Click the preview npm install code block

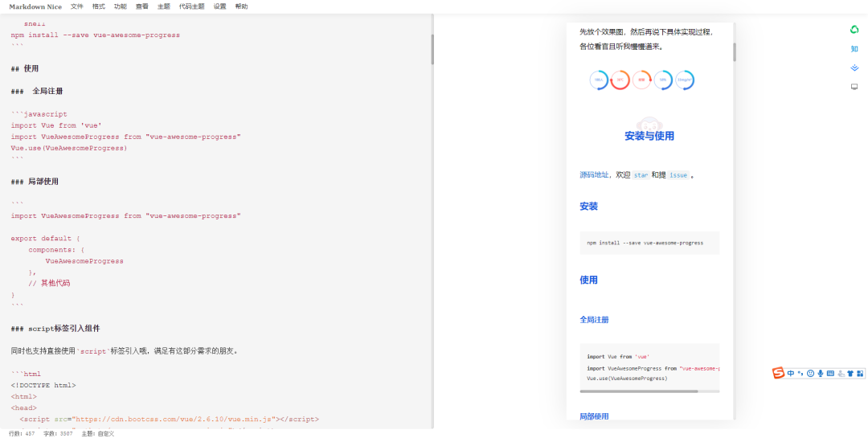(x=649, y=243)
